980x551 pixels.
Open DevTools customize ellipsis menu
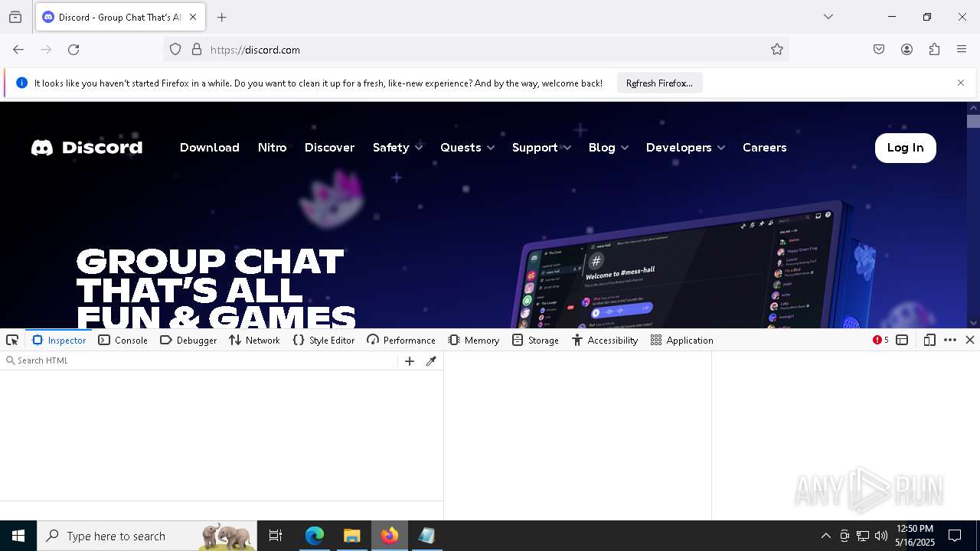coord(950,341)
